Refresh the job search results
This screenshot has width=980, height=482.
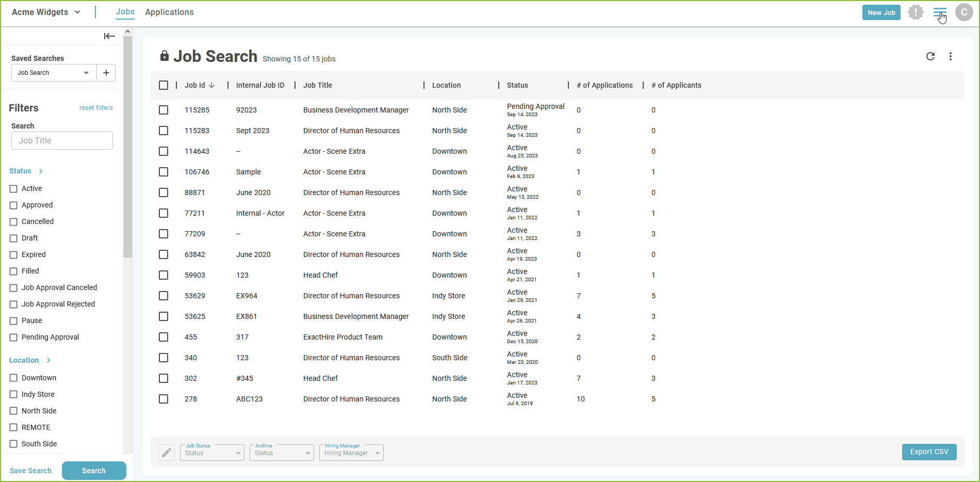[930, 56]
